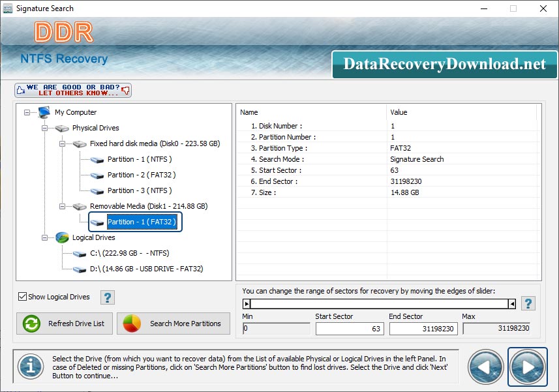
Task: Select 'D:\ (14.86 GB - USB DRIVE - FAT32)' entry
Action: pos(147,269)
